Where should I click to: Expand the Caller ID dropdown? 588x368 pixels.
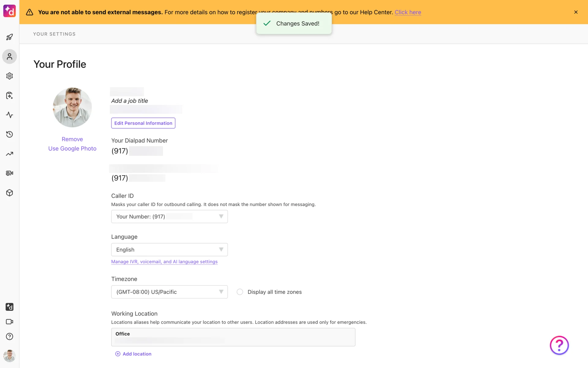tap(169, 217)
